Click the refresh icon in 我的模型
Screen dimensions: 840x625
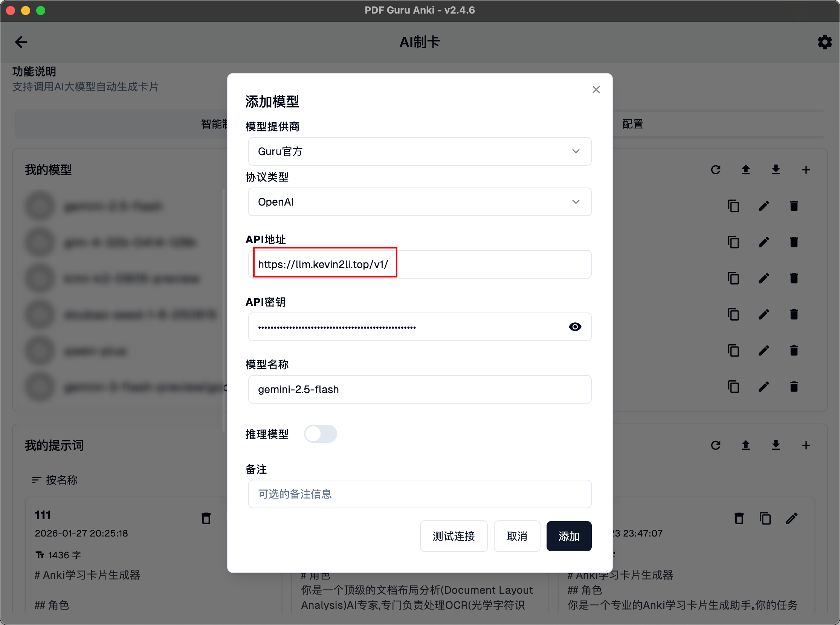[x=715, y=170]
